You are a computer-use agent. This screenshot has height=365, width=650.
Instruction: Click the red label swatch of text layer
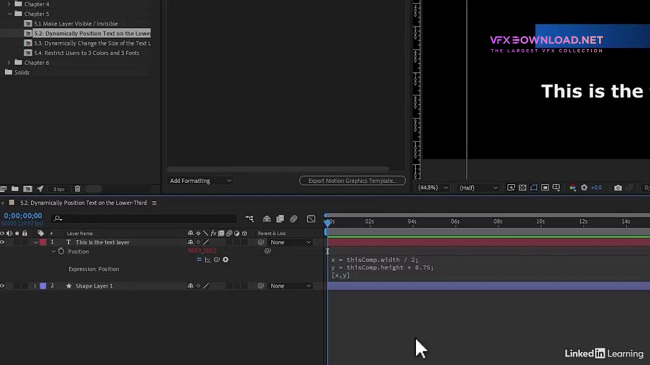43,242
